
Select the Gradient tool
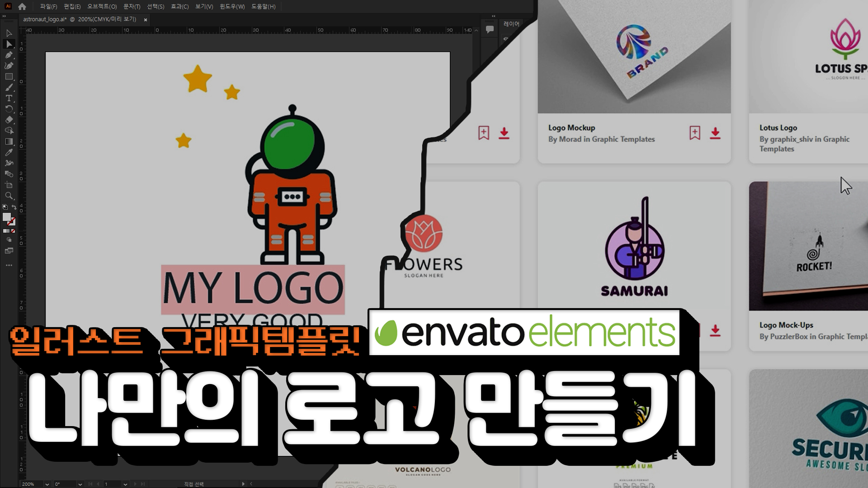[x=9, y=141]
